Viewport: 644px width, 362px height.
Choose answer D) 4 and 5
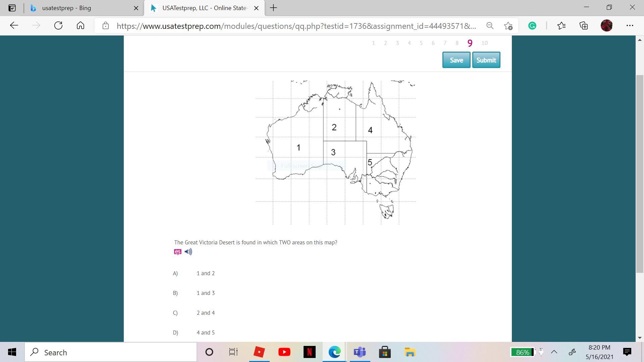coord(205,333)
